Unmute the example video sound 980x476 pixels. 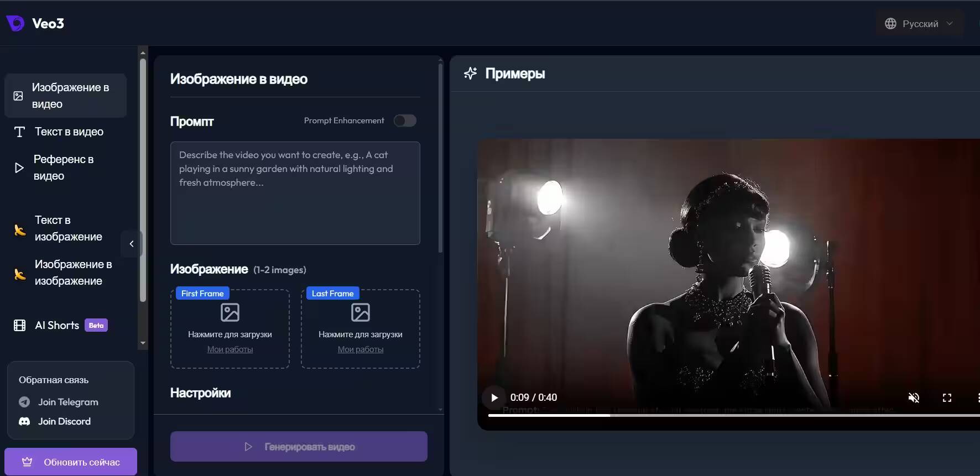pyautogui.click(x=914, y=397)
